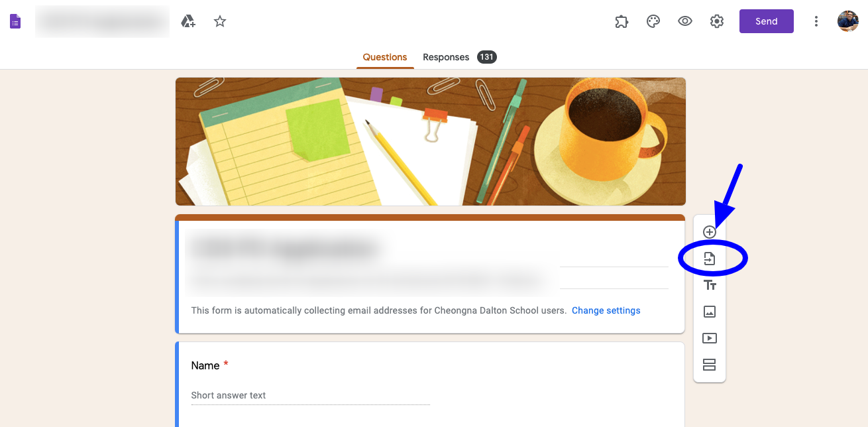Screen dimensions: 868x427
Task: Go to Google Forms home icon
Action: click(x=15, y=22)
